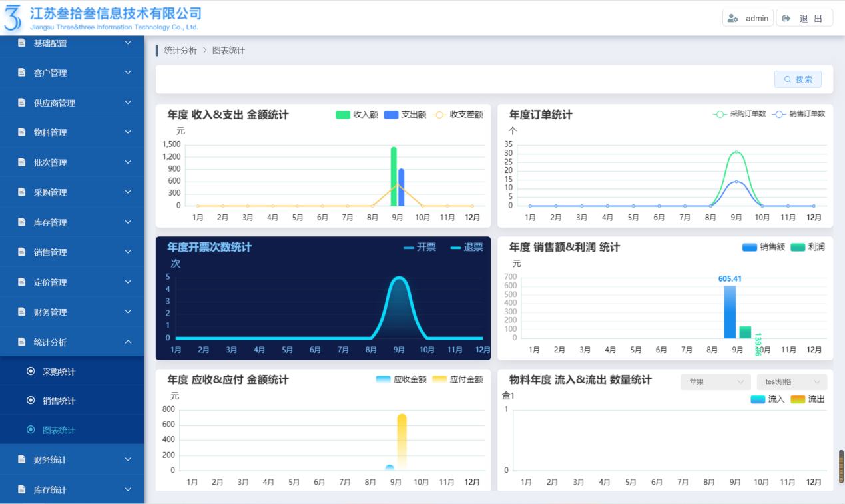This screenshot has width=845, height=504.
Task: Click the magnifier icon in search button
Action: click(788, 79)
